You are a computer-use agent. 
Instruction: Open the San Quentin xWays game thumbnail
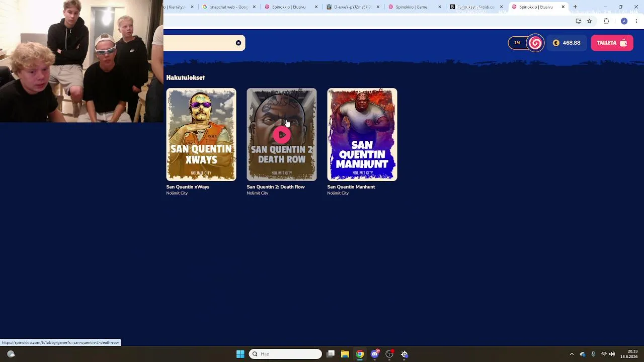201,135
